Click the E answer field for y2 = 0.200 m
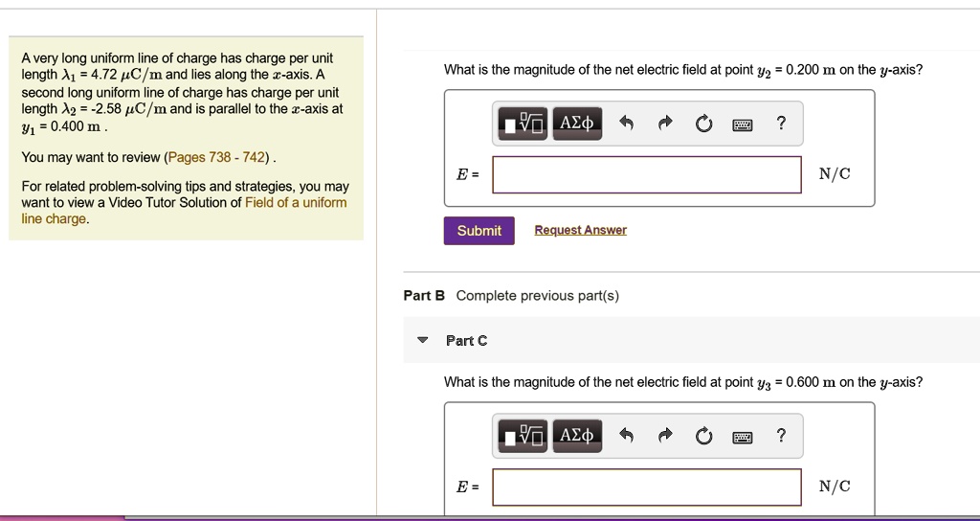 tap(647, 174)
